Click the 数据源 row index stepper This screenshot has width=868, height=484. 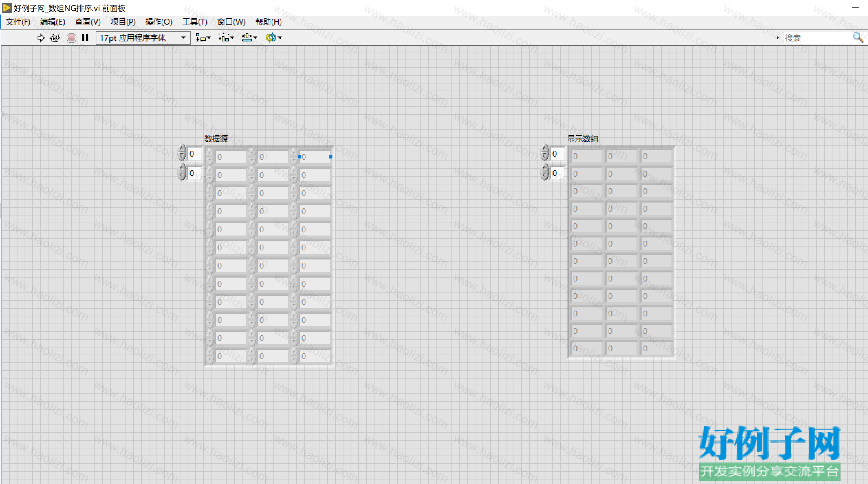click(x=182, y=152)
